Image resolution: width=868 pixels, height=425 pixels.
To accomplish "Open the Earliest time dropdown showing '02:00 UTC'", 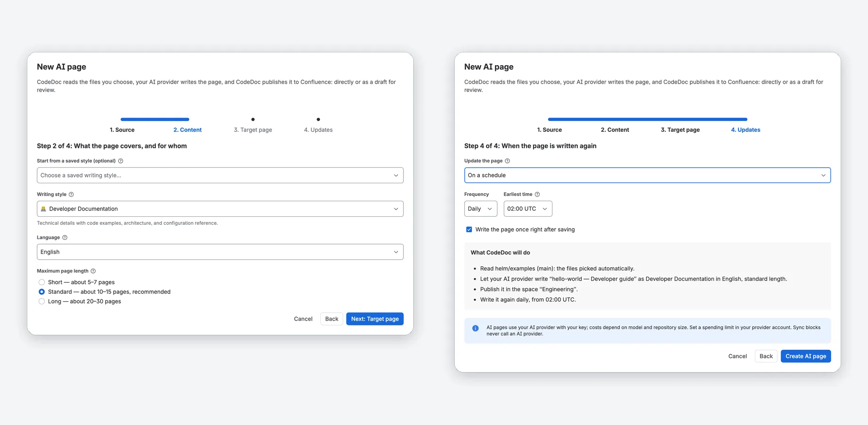I will pyautogui.click(x=528, y=209).
